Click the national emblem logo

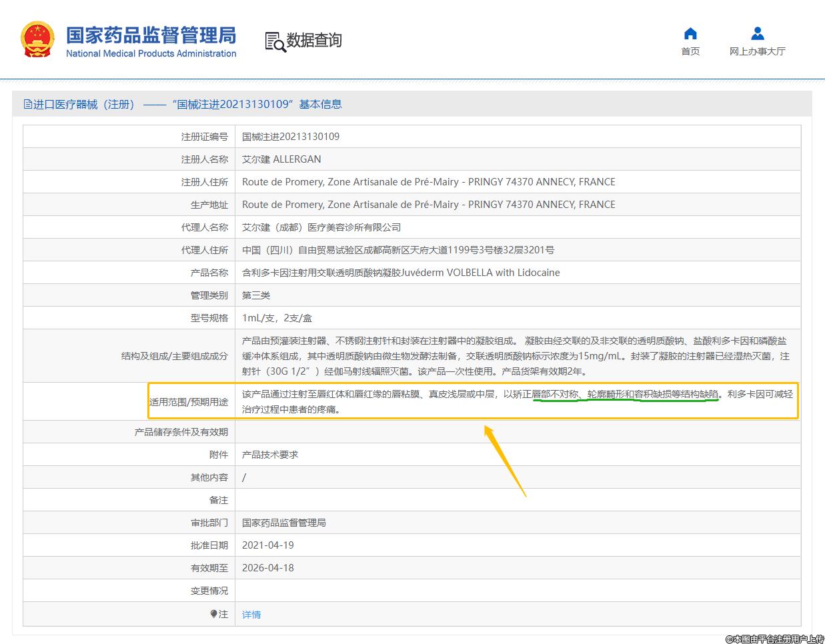coord(37,39)
